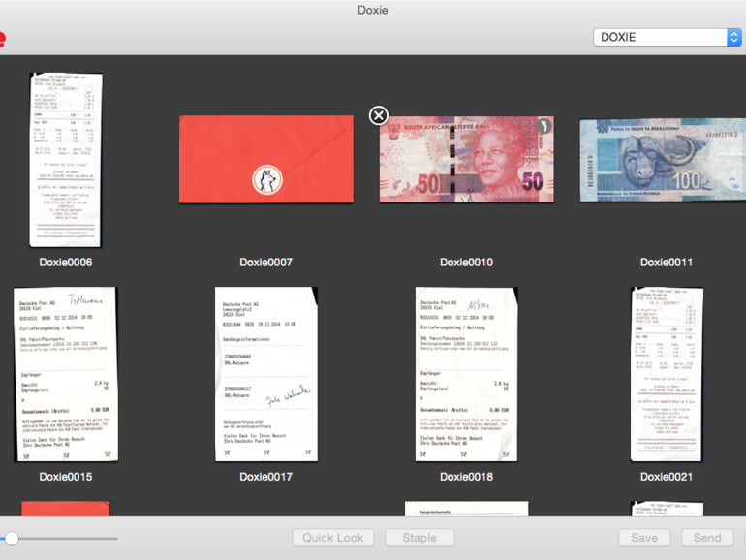Click the Doxie0011 file name label
Viewport: 746px width, 560px height.
pos(667,263)
